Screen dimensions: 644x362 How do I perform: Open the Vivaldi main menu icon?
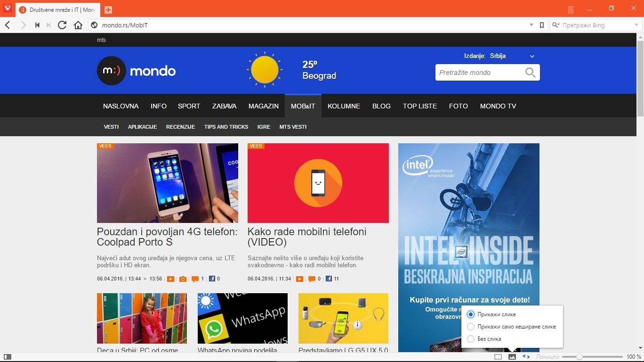[x=7, y=9]
